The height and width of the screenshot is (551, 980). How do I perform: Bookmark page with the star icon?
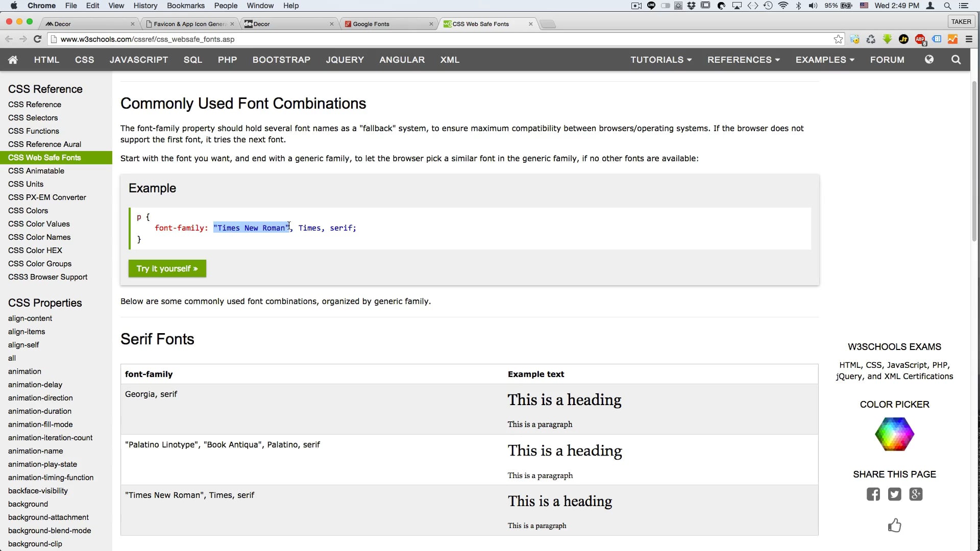point(838,39)
